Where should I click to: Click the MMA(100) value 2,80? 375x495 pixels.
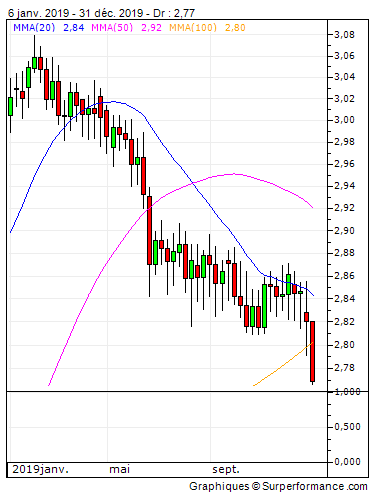pos(235,27)
